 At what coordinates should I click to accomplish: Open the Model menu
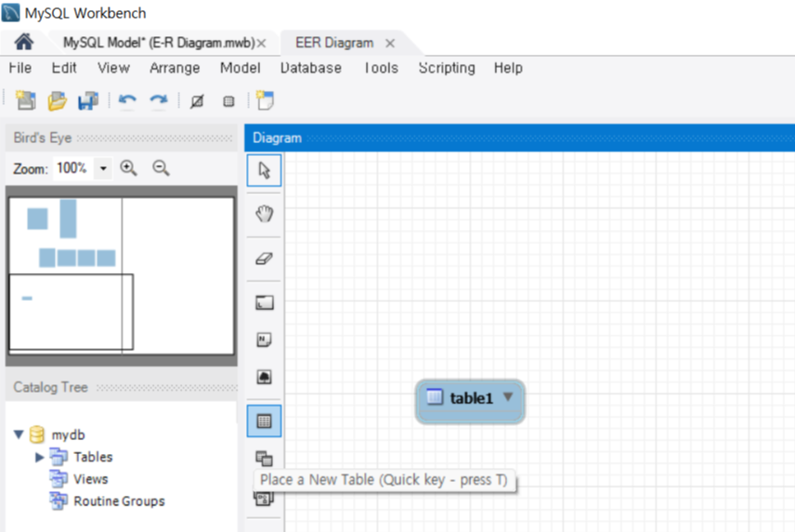click(241, 68)
